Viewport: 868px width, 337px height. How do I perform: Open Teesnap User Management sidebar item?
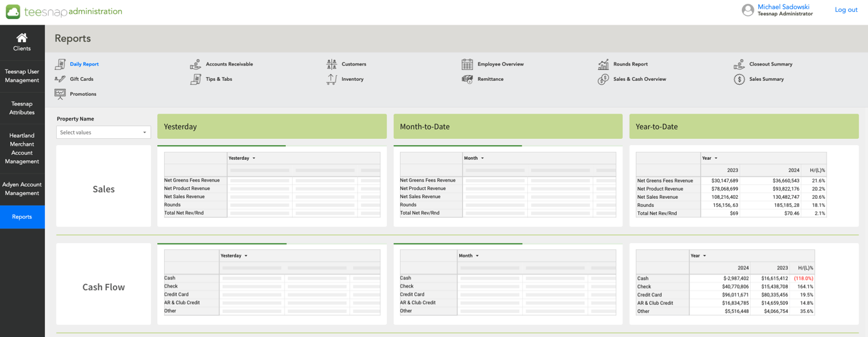[22, 76]
